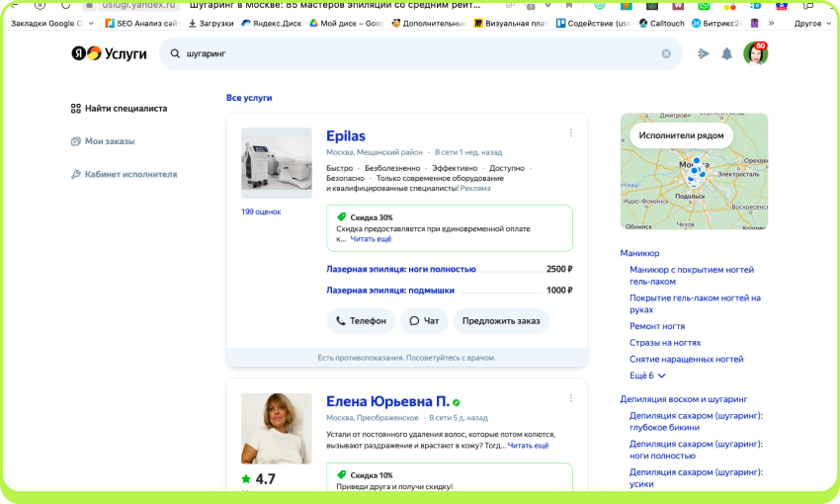Open the Битрикс24 bookmark
The height and width of the screenshot is (504, 840).
click(x=716, y=24)
